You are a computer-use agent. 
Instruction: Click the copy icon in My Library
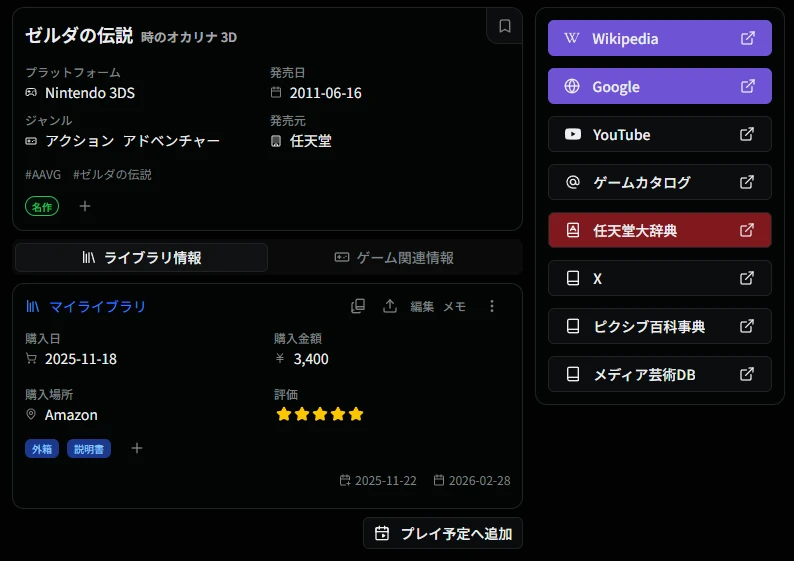(358, 306)
